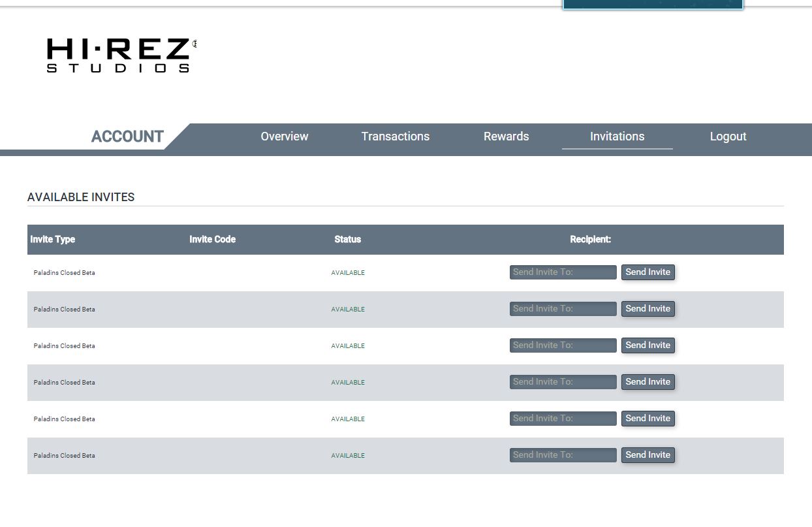The height and width of the screenshot is (527, 812).
Task: Focus the second row's Send Invite To field
Action: point(563,309)
